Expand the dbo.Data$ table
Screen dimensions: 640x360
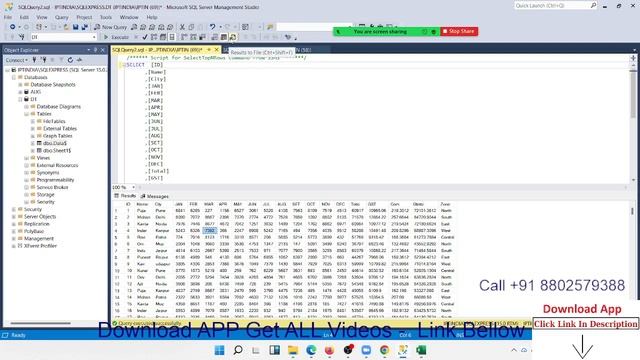coord(33,143)
